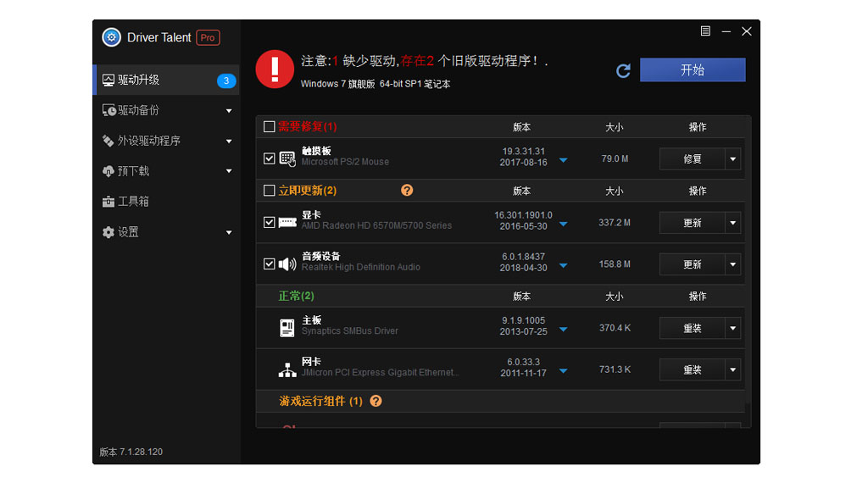Uncheck the 音频设备 driver checkbox
868x483 pixels.
pyautogui.click(x=269, y=264)
